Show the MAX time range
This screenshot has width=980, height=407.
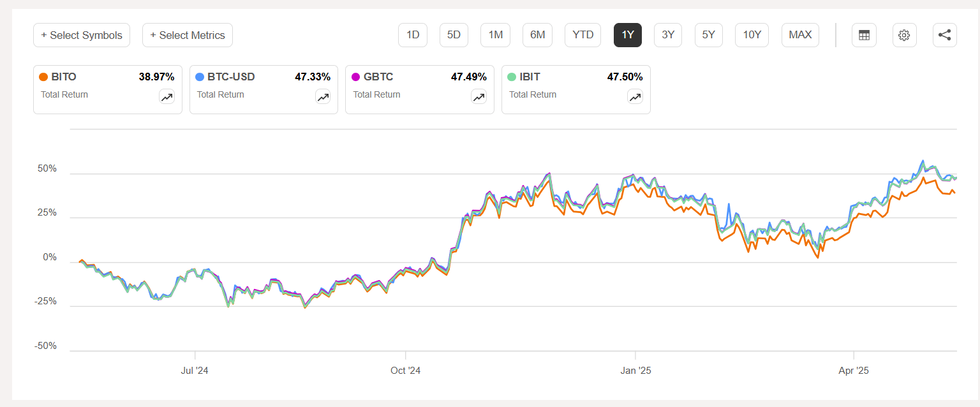[800, 35]
